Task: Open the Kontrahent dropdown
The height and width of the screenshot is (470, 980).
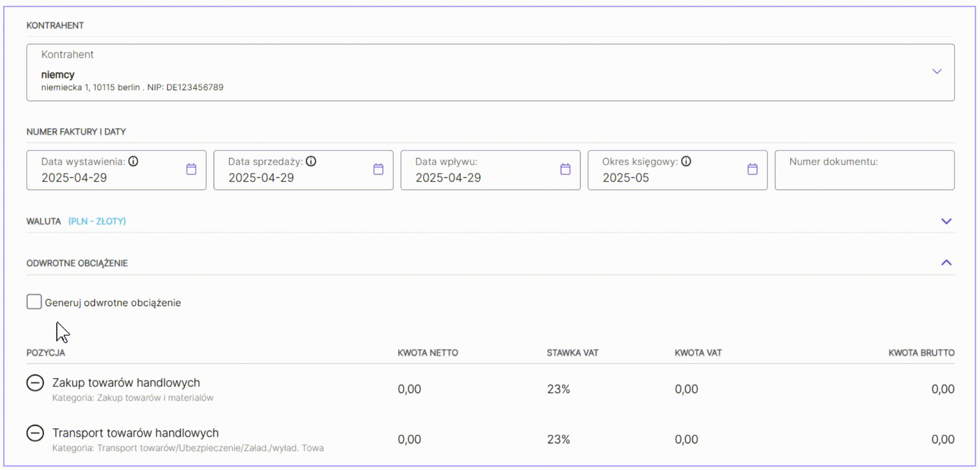Action: tap(490, 72)
